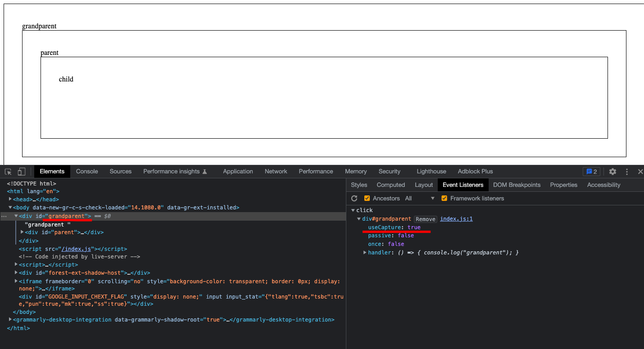644x349 pixels.
Task: Select the useCapture: true property
Action: (394, 227)
